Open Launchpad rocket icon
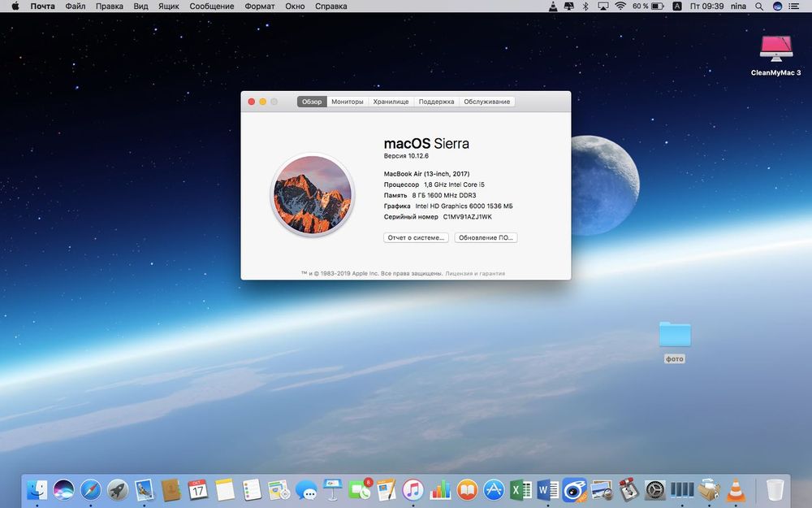Image resolution: width=812 pixels, height=508 pixels. point(118,489)
